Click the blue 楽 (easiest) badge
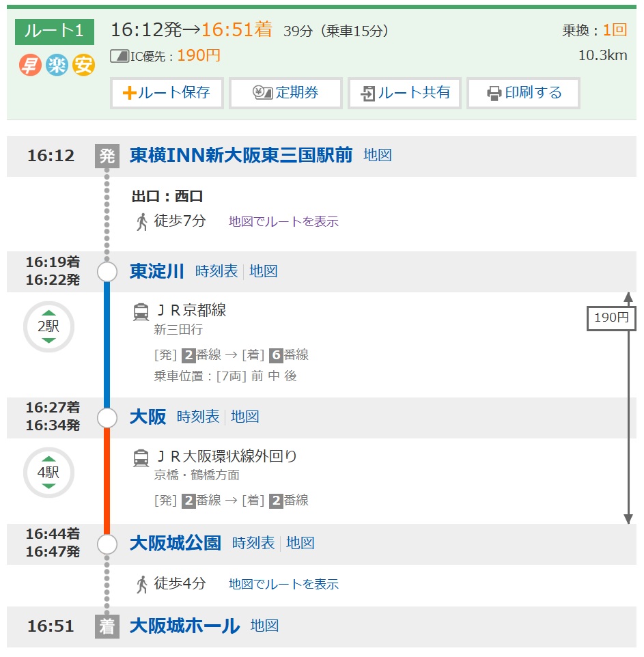 pyautogui.click(x=57, y=65)
